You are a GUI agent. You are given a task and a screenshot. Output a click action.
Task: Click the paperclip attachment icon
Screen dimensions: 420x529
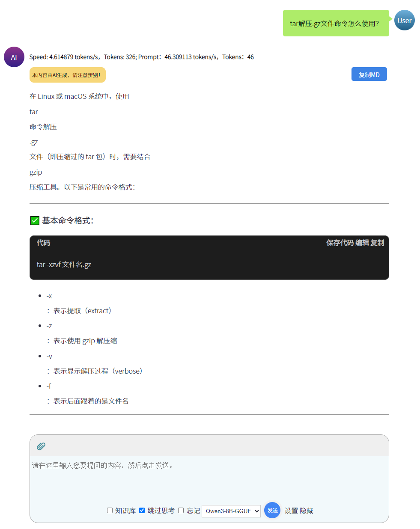[41, 446]
